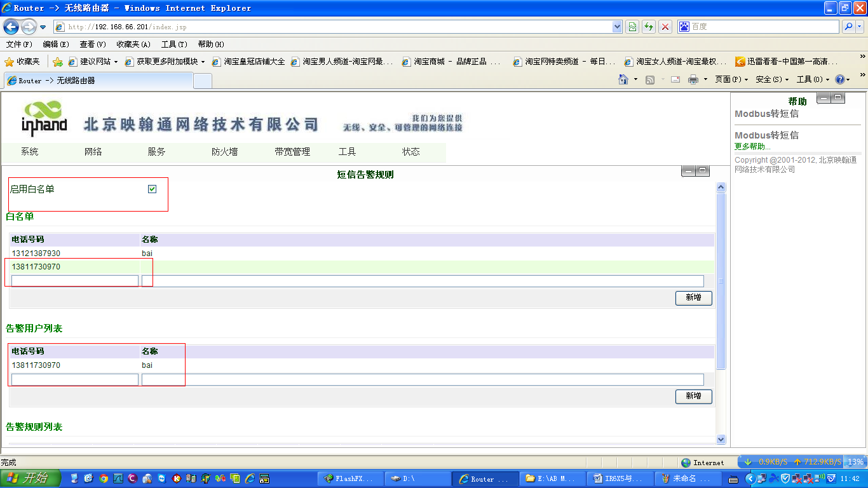Expand the address bar history dropdown
Screen dimensions: 868x488
[617, 27]
